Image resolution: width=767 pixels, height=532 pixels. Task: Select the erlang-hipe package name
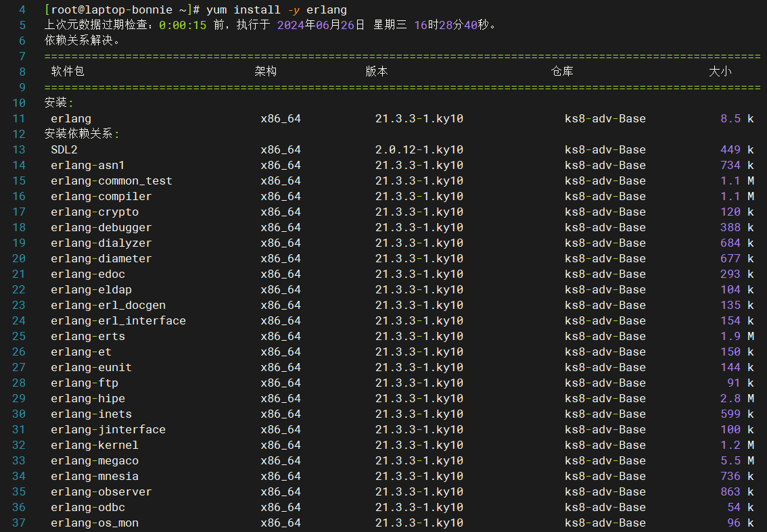87,399
